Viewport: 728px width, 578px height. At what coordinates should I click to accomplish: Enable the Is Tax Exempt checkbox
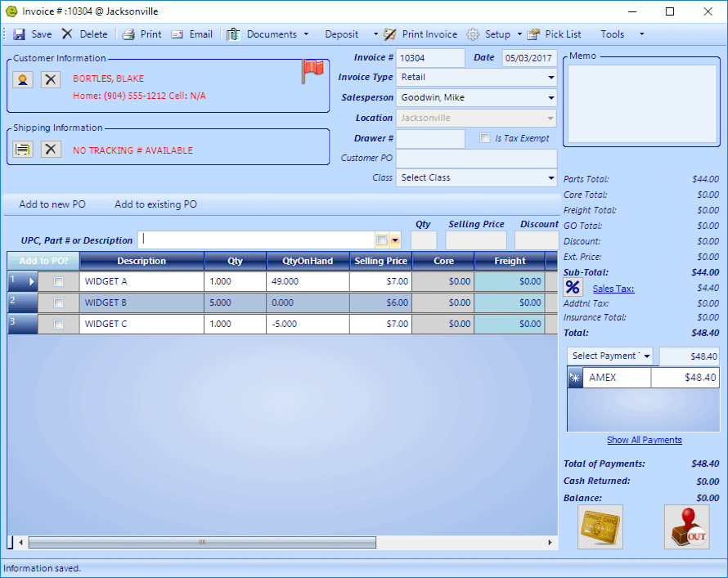click(x=485, y=138)
